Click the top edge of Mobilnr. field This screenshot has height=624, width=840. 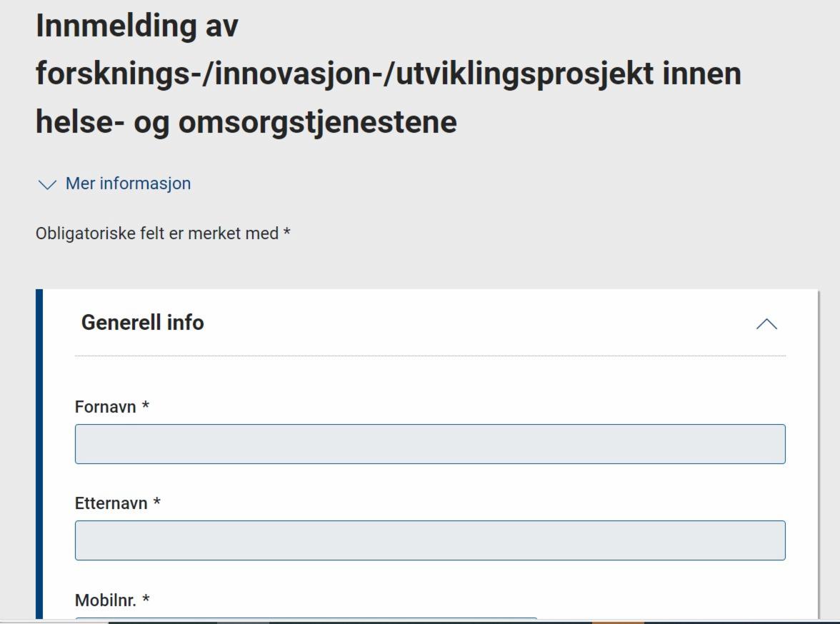point(306,618)
